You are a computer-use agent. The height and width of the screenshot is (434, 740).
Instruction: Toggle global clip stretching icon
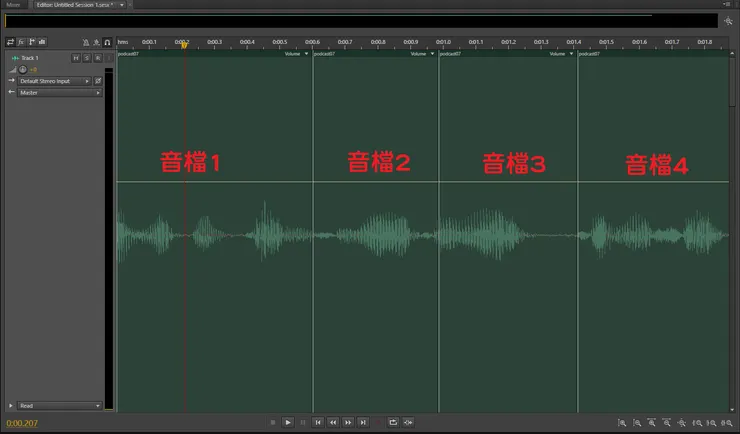96,42
